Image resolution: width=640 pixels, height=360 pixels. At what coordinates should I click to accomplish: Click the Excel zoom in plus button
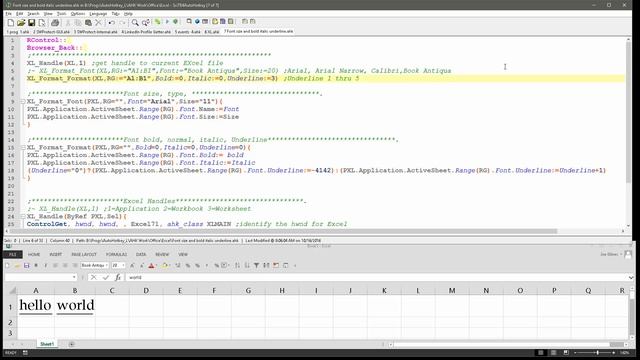coord(613,353)
